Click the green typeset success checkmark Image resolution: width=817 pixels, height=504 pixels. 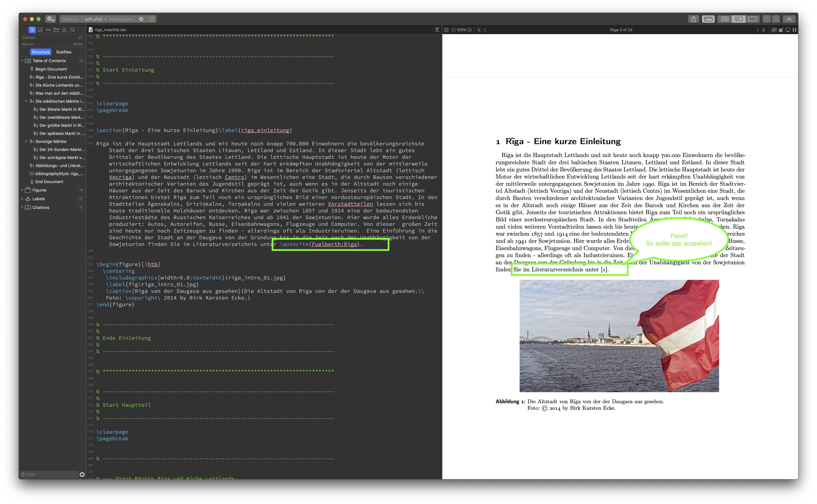pos(152,19)
